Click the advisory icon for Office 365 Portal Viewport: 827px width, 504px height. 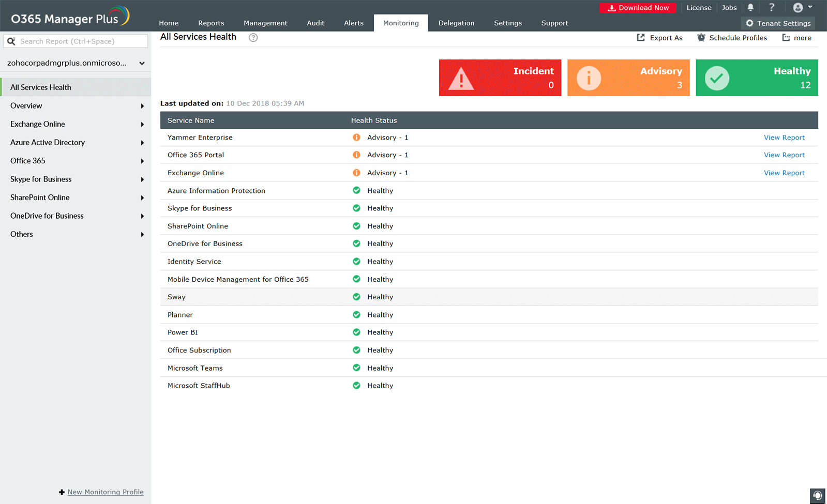pyautogui.click(x=356, y=155)
